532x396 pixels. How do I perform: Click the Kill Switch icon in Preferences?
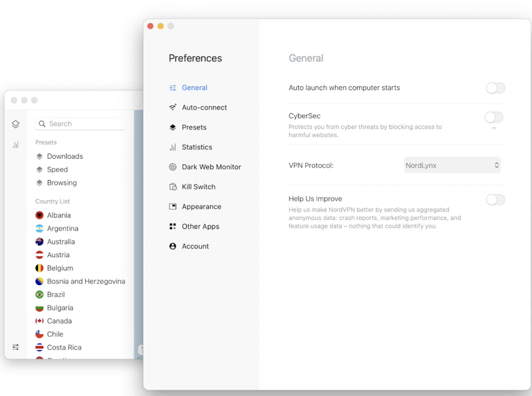pos(173,187)
